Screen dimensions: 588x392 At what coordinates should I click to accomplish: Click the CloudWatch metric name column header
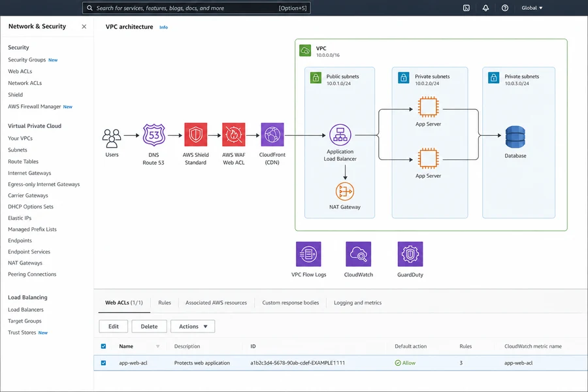tap(533, 346)
